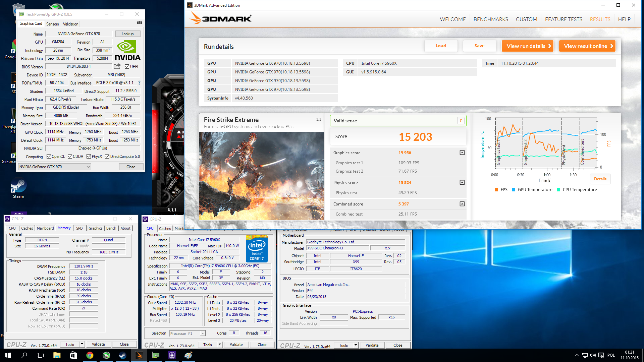
Task: Open the FEATURE TESTS section in 3DMark
Action: (563, 19)
